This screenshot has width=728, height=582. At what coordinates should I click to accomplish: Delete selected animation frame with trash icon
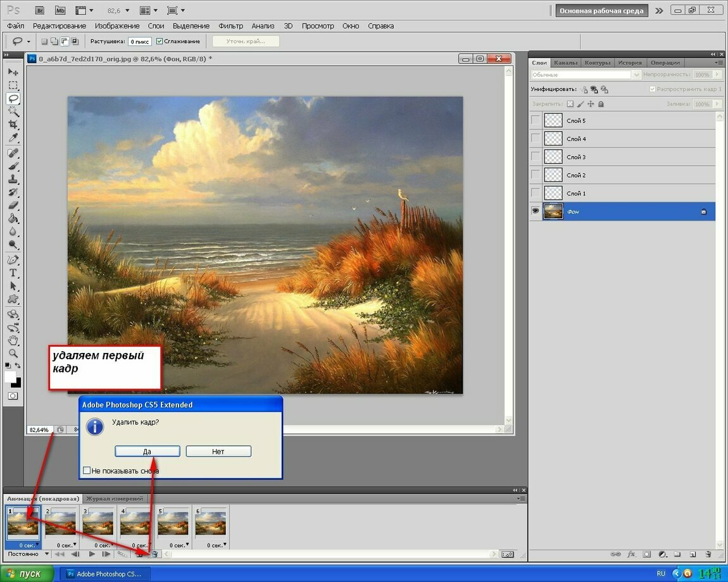(x=154, y=554)
